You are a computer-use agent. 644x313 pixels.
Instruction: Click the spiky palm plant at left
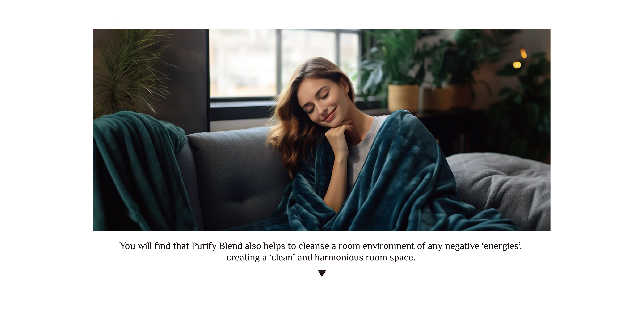tap(131, 72)
